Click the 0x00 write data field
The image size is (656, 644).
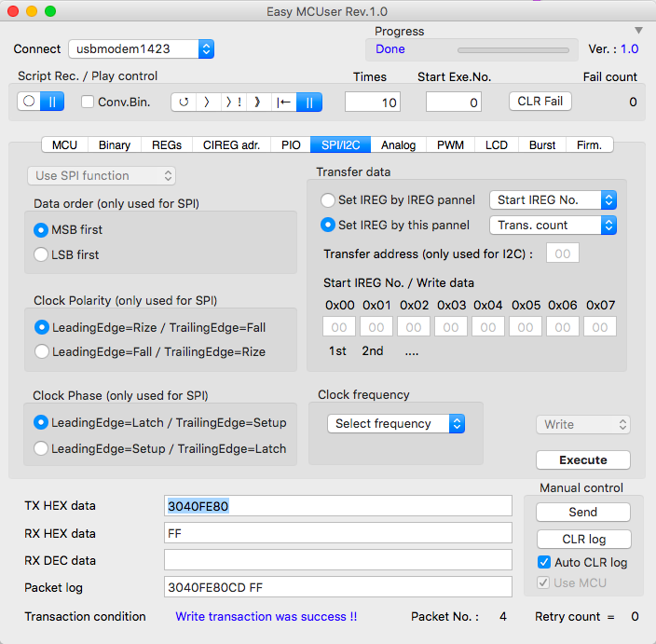pyautogui.click(x=339, y=326)
